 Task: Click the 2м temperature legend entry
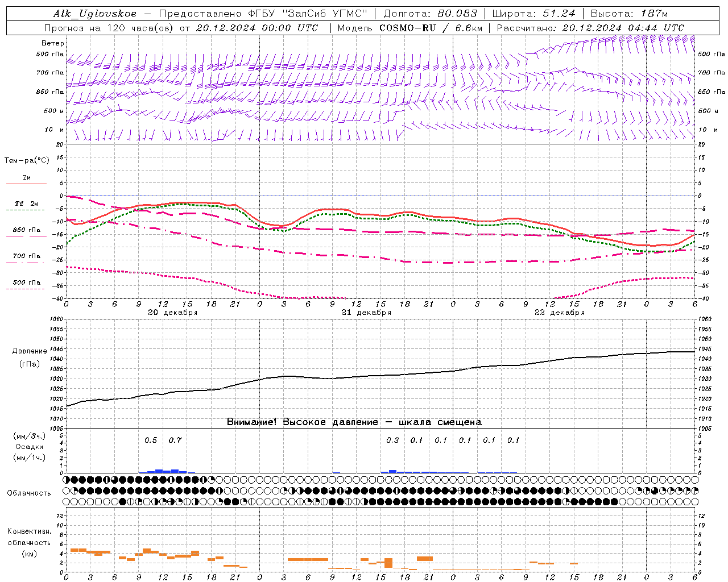click(x=27, y=177)
